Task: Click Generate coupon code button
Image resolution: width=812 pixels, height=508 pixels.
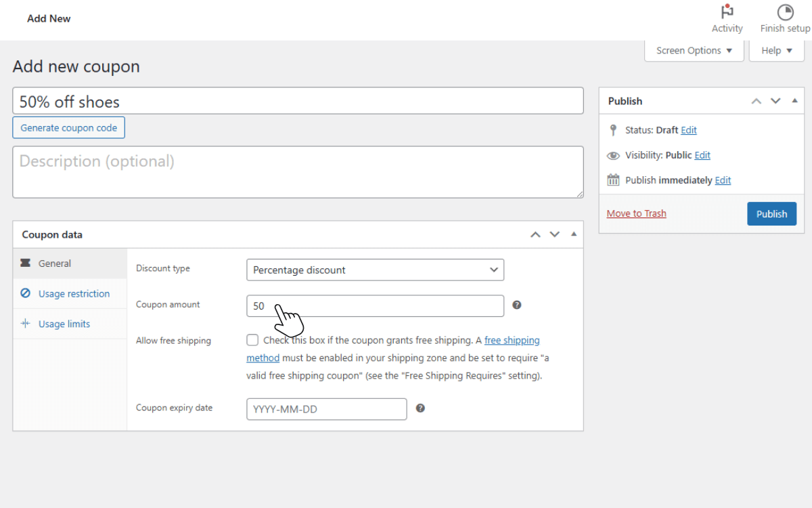Action: 68,127
